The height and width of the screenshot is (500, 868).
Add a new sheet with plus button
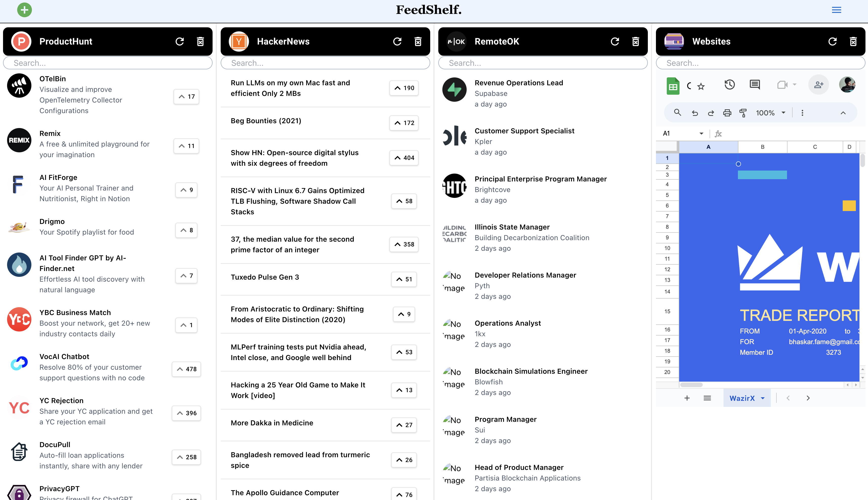tap(687, 398)
